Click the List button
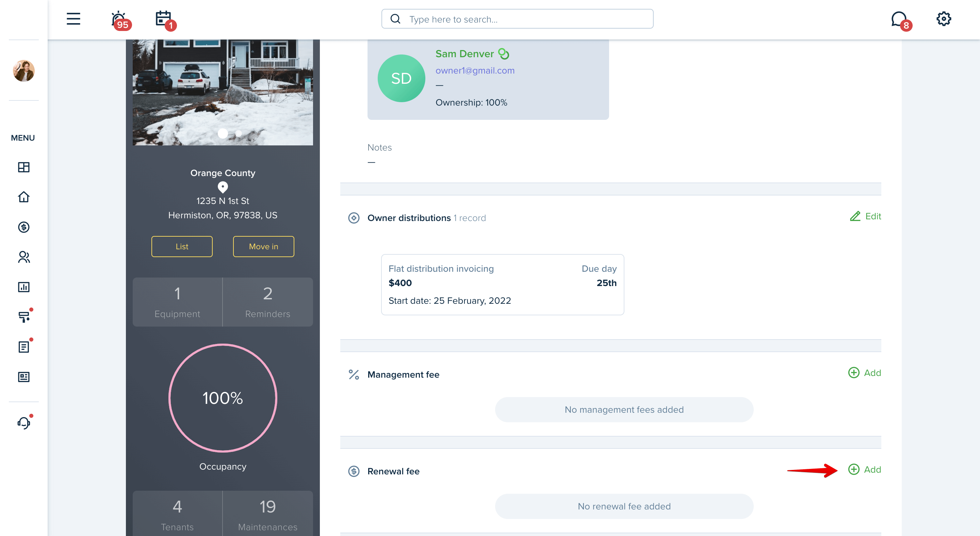 pos(182,246)
